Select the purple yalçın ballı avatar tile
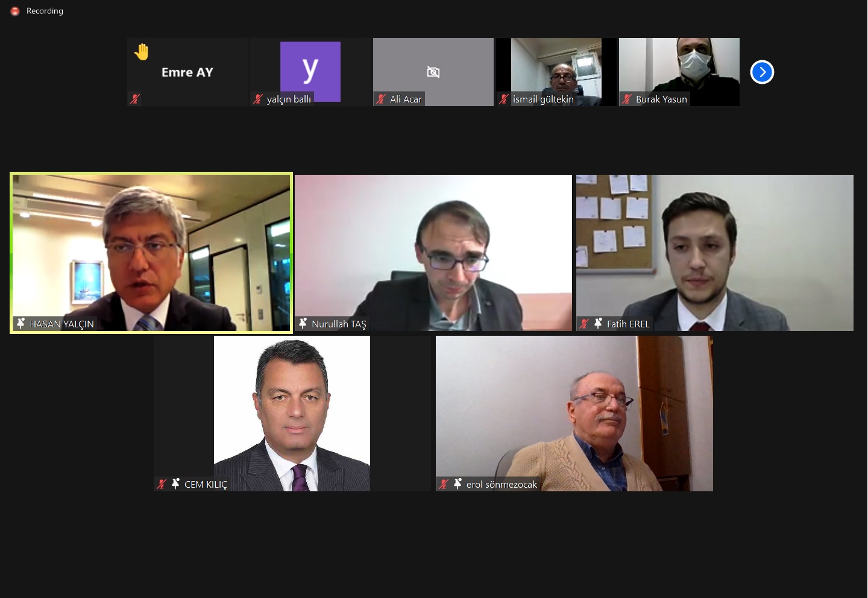This screenshot has height=598, width=868. pyautogui.click(x=310, y=72)
